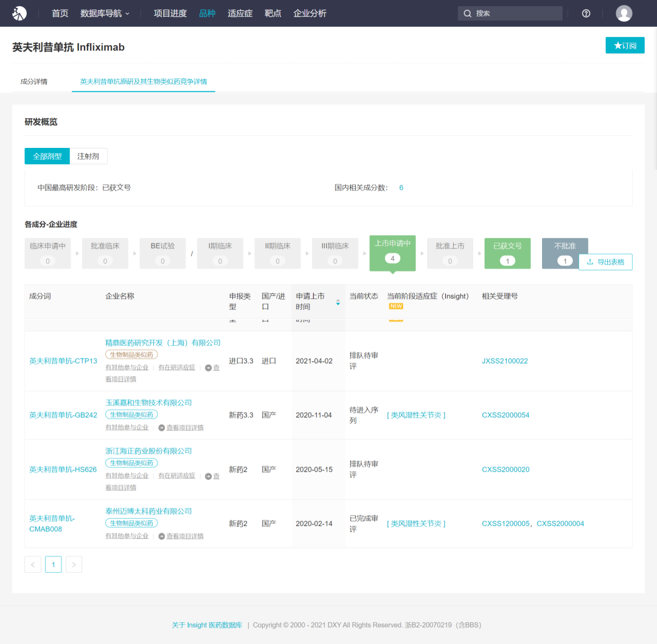Open 英夫利昔单抗-CTP13 ingredient link

pos(63,361)
